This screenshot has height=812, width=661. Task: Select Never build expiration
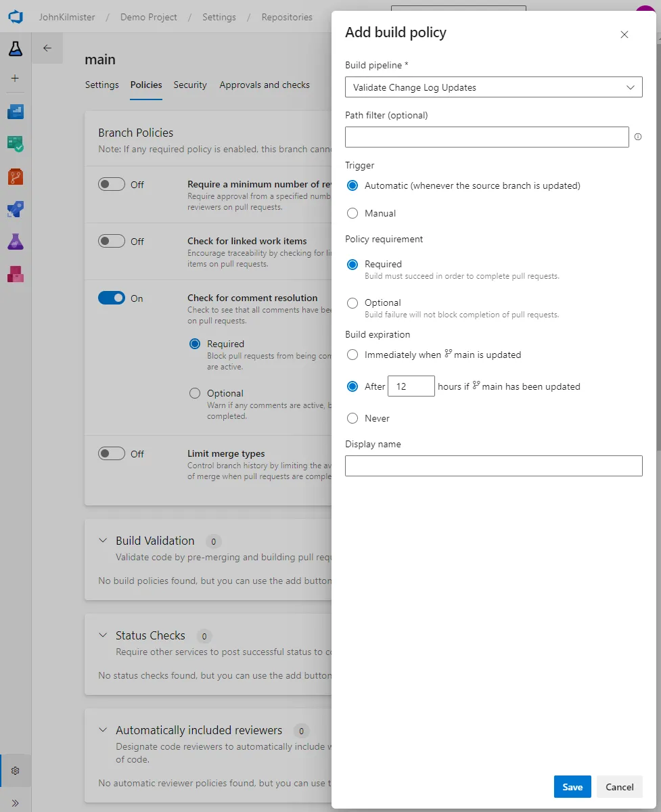[352, 418]
